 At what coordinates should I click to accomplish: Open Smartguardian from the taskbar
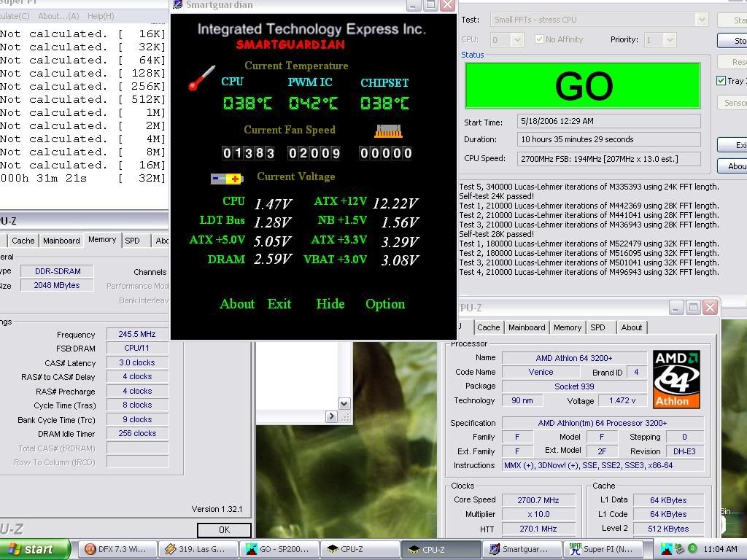tap(519, 549)
